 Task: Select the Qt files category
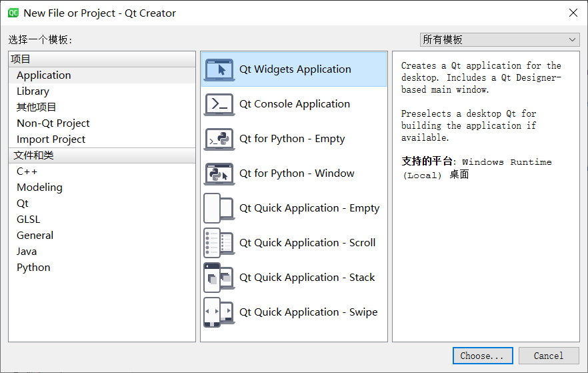(x=102, y=204)
